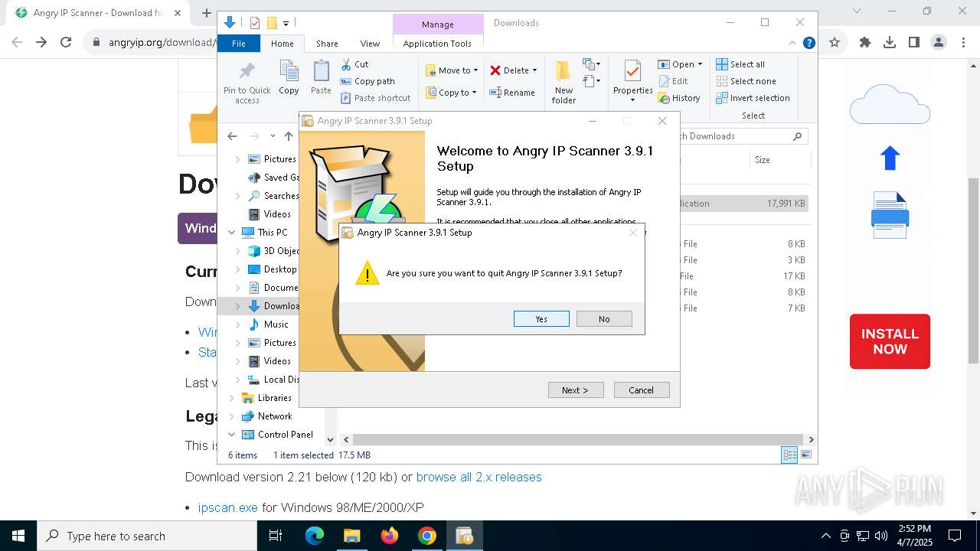
Task: Click the INSTALL NOW ad button
Action: click(890, 341)
